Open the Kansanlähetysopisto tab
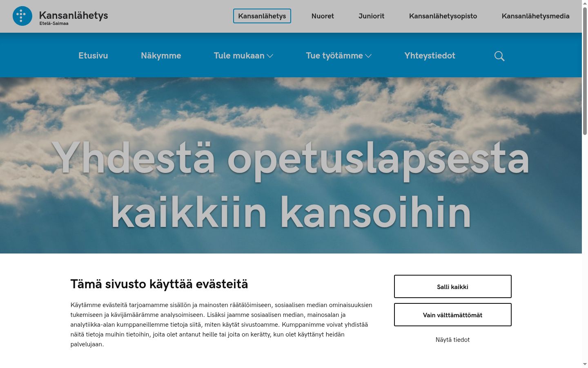This screenshot has width=588, height=368. 443,16
